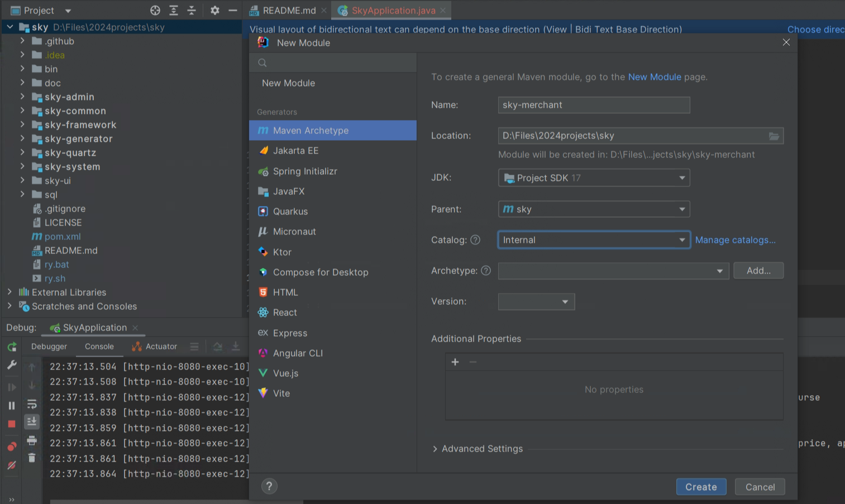
Task: Select Angular CLI generator
Action: (x=333, y=353)
